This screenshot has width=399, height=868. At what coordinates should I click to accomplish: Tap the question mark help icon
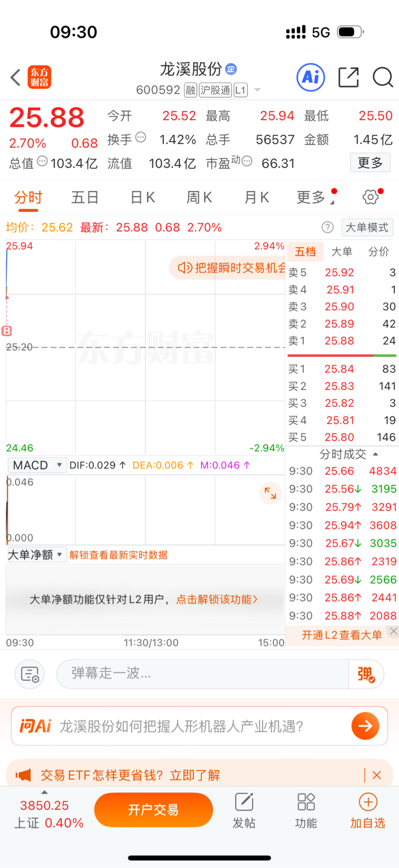(x=327, y=227)
